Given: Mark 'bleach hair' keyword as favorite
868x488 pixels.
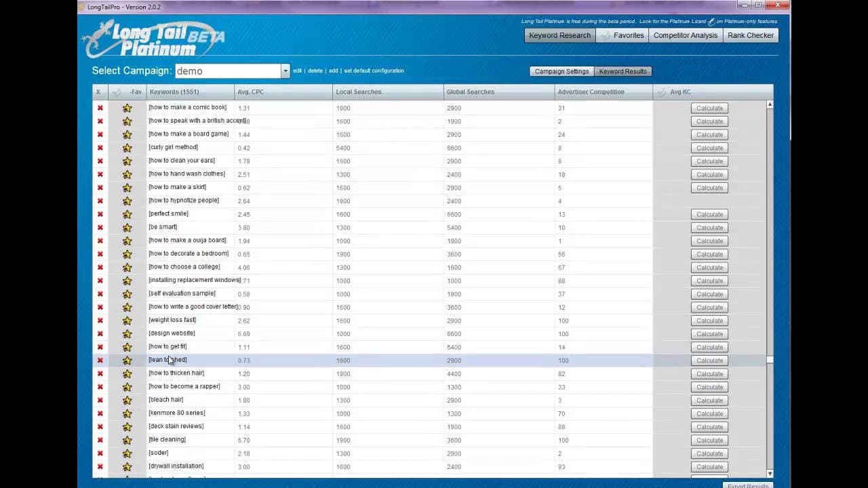Looking at the screenshot, I should [127, 400].
